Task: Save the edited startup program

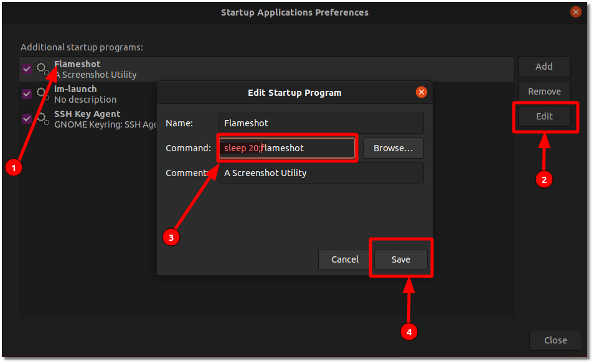Action: click(x=401, y=259)
